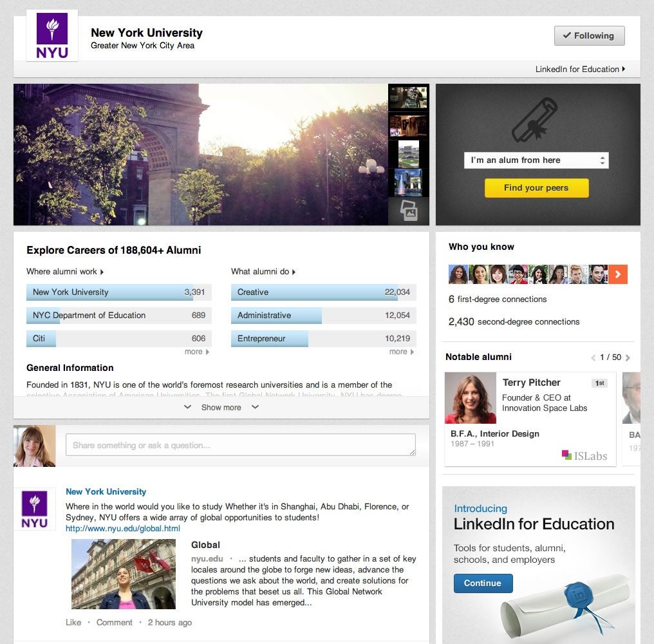Select the Creative alumni bar
This screenshot has height=644, width=654.
[324, 292]
